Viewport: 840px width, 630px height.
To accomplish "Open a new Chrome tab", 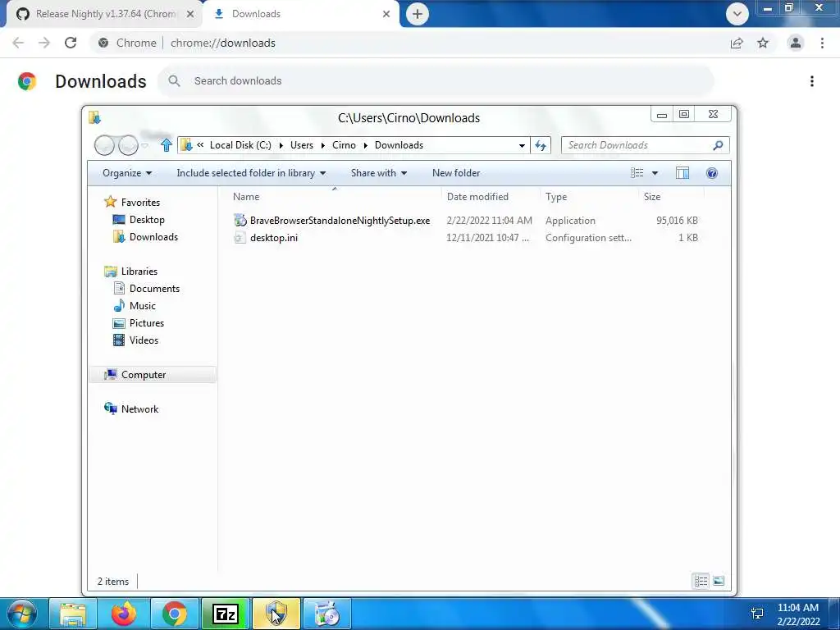I will click(x=418, y=14).
